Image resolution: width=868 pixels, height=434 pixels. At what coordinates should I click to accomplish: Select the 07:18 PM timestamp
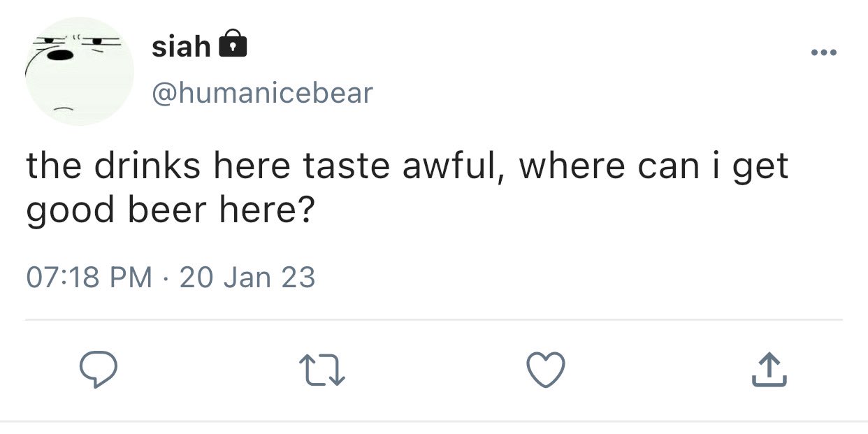89,277
